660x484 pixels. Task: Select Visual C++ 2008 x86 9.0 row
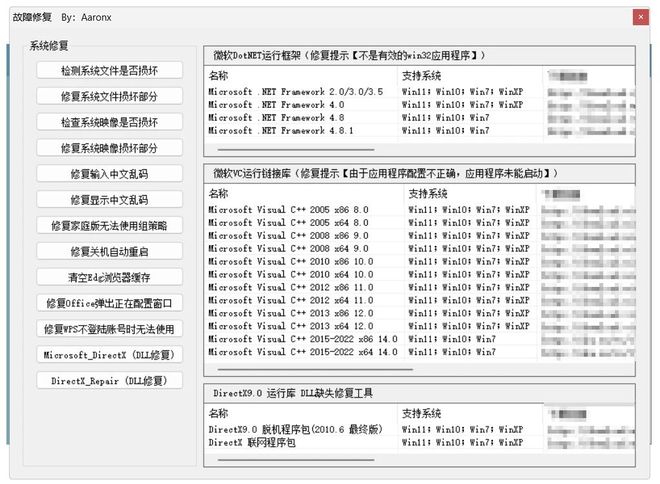(x=420, y=235)
